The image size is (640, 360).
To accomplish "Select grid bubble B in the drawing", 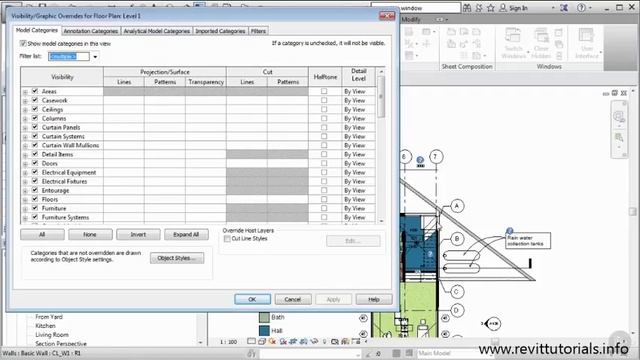I will click(x=457, y=239).
